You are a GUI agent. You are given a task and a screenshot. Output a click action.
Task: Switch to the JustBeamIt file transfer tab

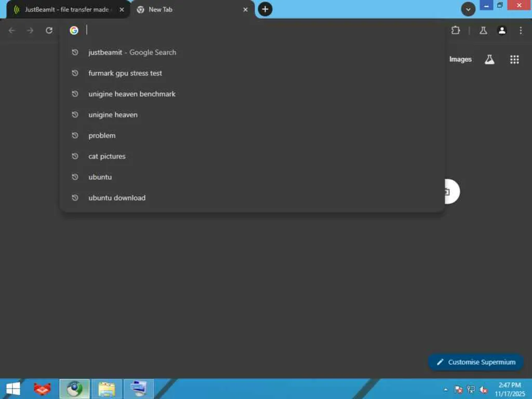[67, 9]
